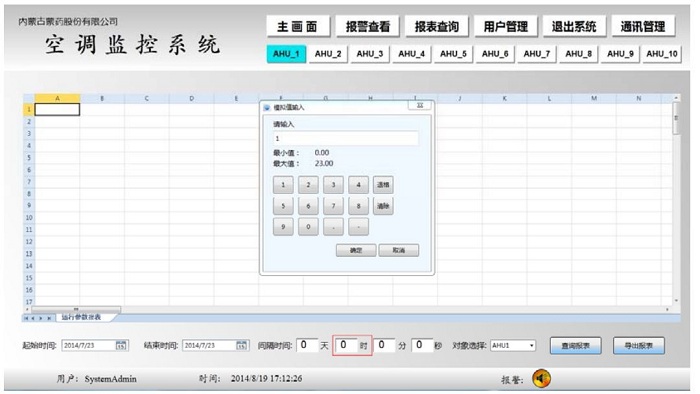Click the 2014/8/19 17:12:26 time text
The image size is (700, 394).
[267, 379]
